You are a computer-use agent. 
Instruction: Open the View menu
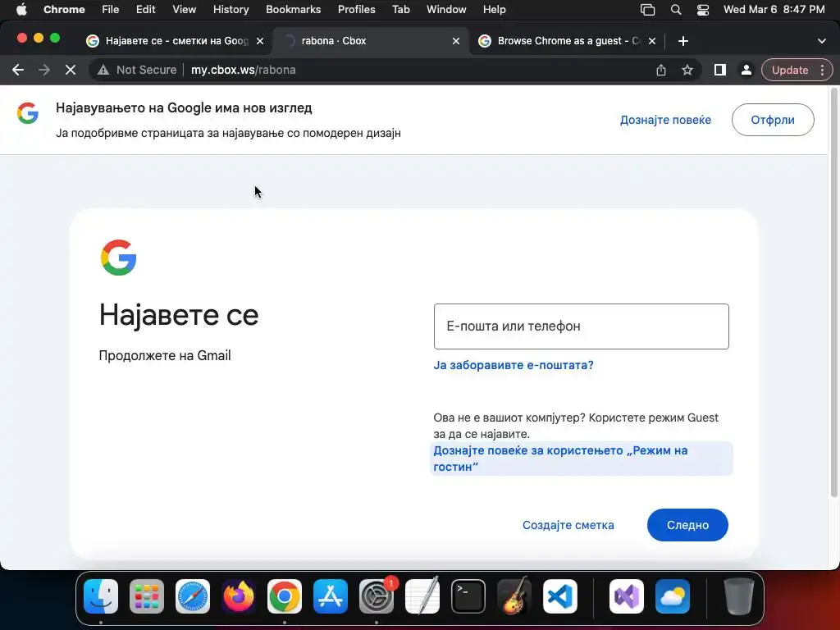(x=185, y=10)
